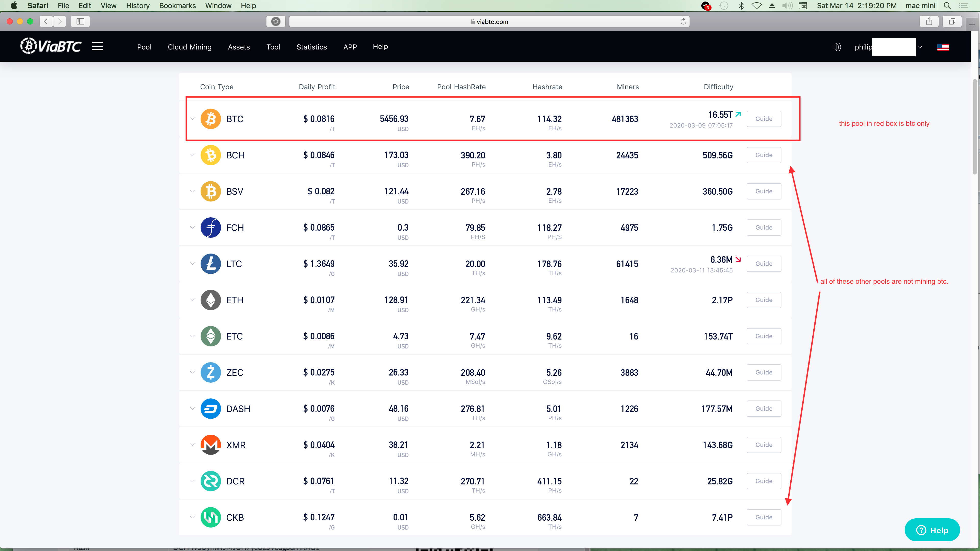Open the Help item in the ViaBTC navigation

click(x=380, y=46)
